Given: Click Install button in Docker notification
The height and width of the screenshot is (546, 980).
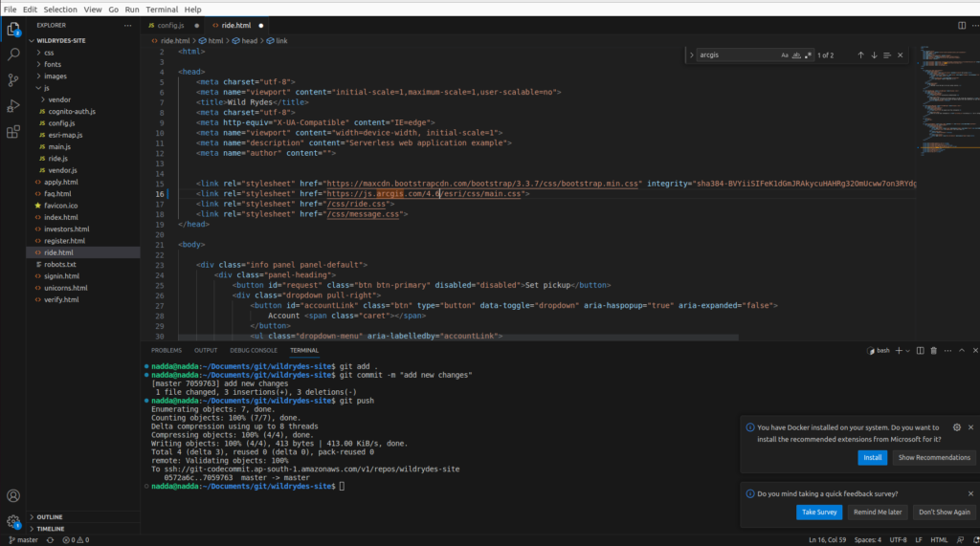Looking at the screenshot, I should pos(872,458).
